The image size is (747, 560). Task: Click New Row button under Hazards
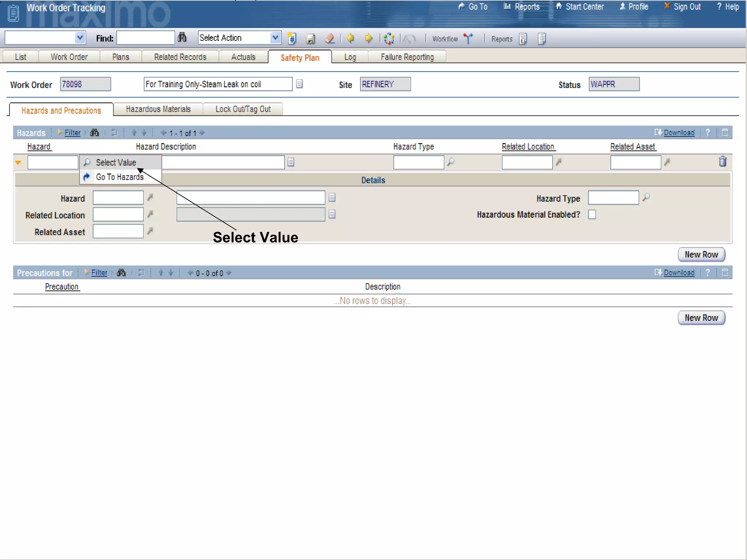coord(701,254)
